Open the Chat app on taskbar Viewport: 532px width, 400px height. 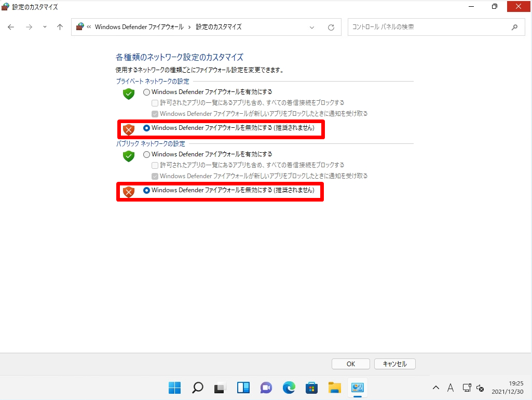point(266,388)
